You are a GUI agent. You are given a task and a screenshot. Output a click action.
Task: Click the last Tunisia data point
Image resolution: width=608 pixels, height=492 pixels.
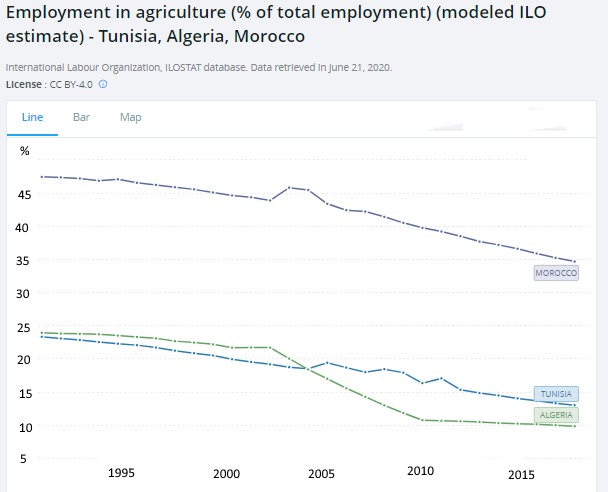point(575,405)
